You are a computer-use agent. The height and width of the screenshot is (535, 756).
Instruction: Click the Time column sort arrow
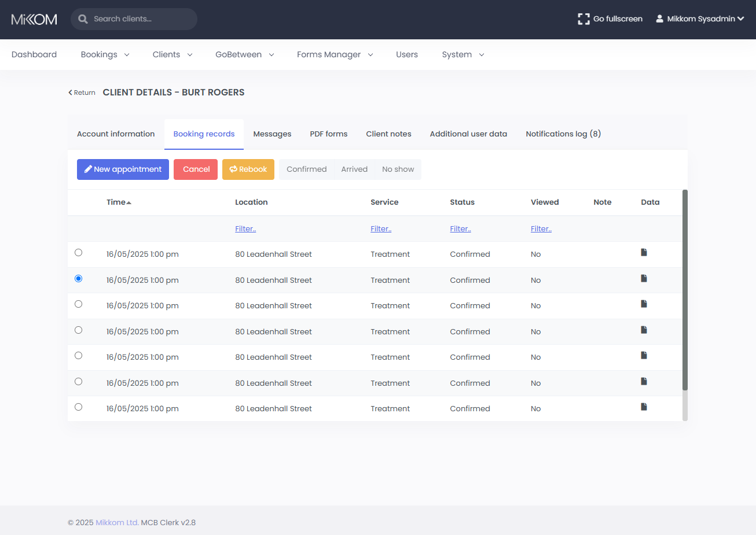tap(129, 202)
